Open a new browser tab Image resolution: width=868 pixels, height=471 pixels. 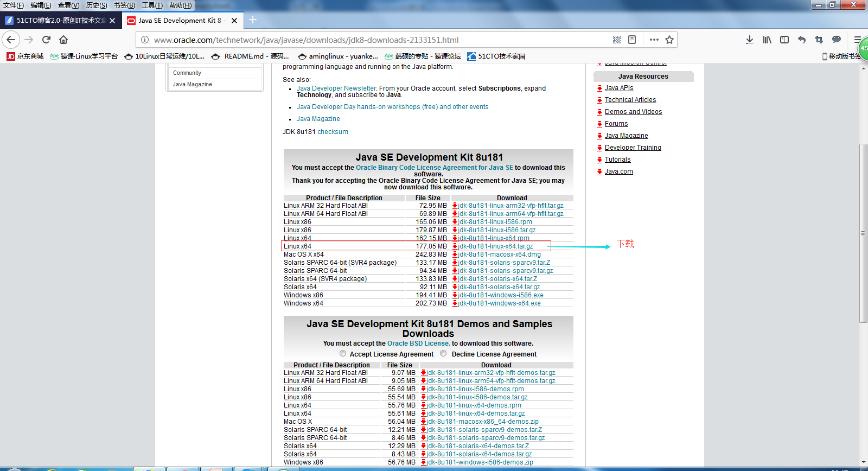point(253,20)
